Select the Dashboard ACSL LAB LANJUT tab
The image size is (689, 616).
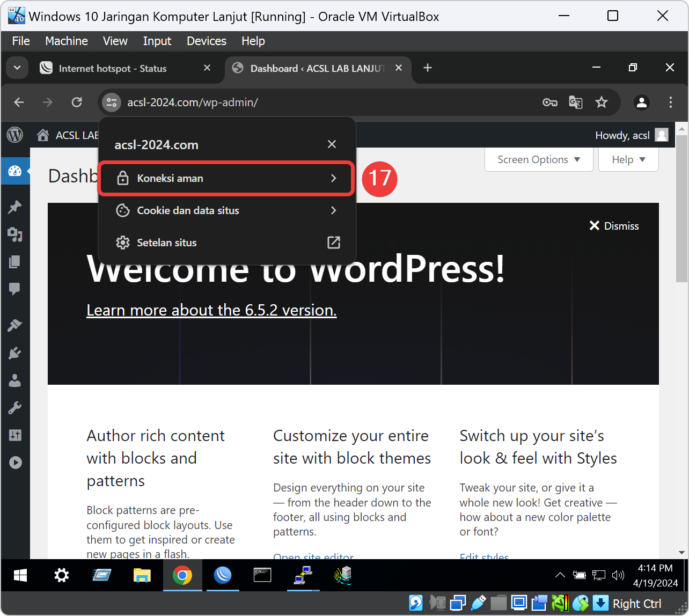318,68
